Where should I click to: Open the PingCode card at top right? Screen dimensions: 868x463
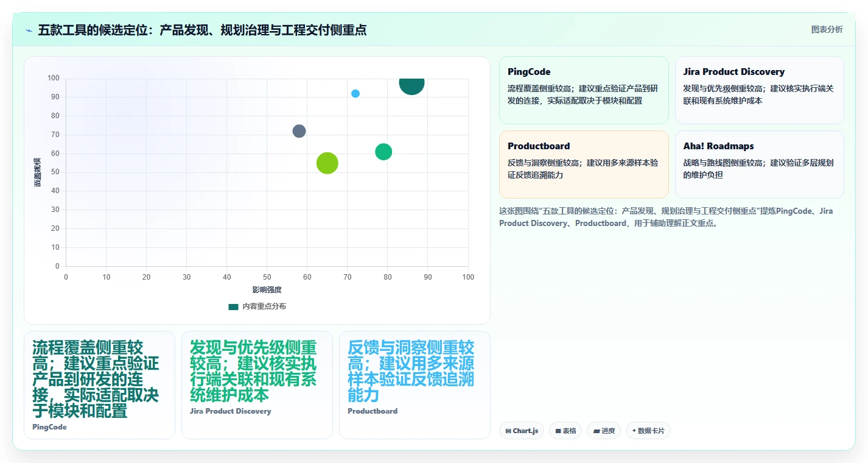tap(584, 90)
